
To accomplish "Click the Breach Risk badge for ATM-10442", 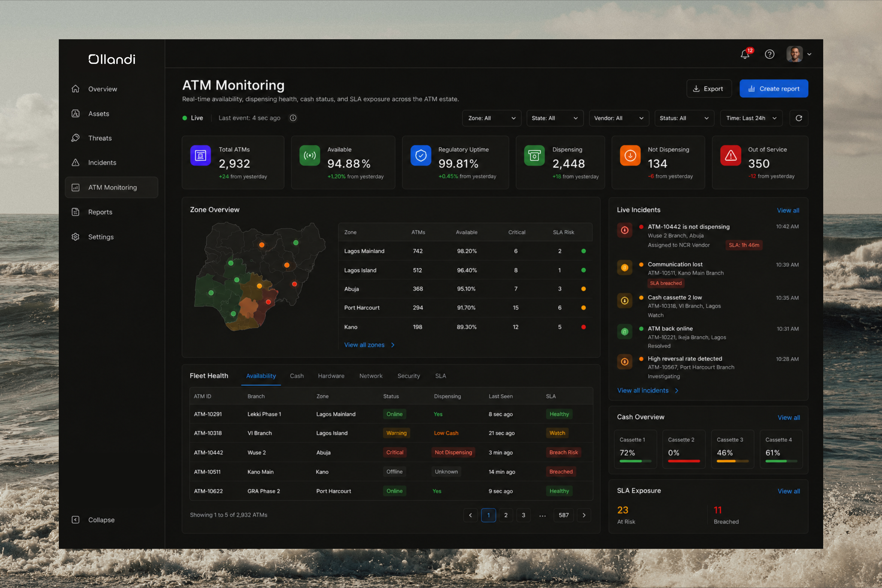I will coord(563,452).
